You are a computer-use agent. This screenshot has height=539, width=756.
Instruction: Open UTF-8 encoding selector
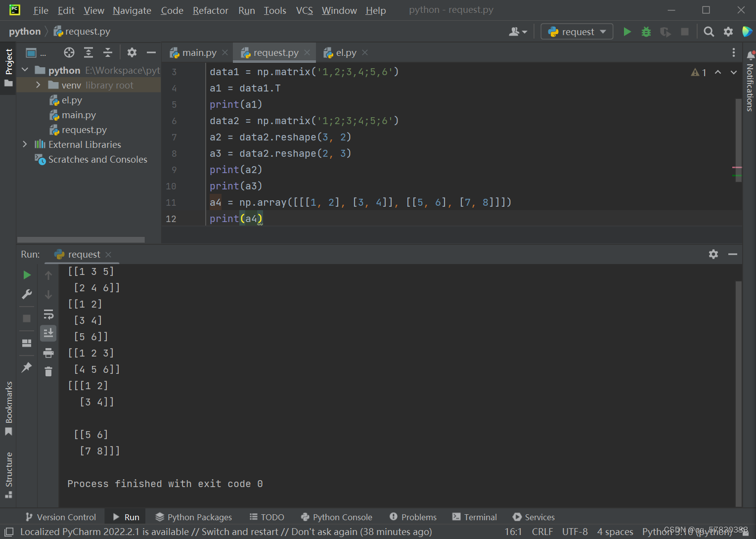tap(575, 532)
